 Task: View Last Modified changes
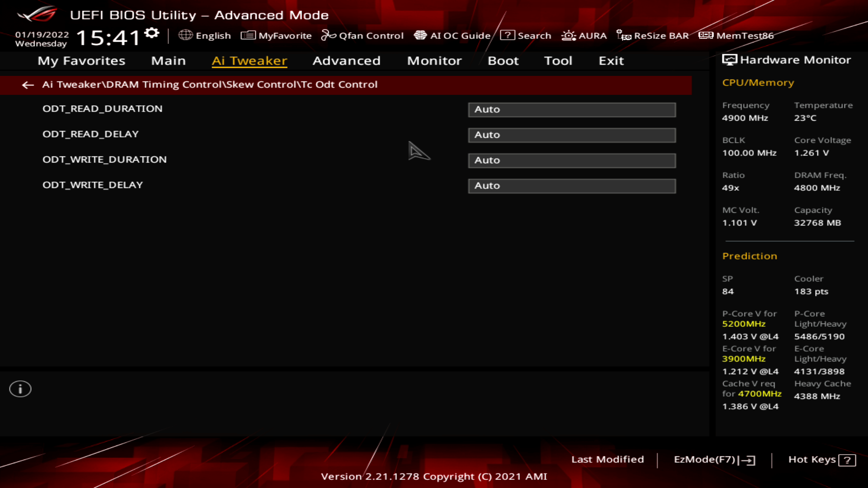pyautogui.click(x=608, y=459)
